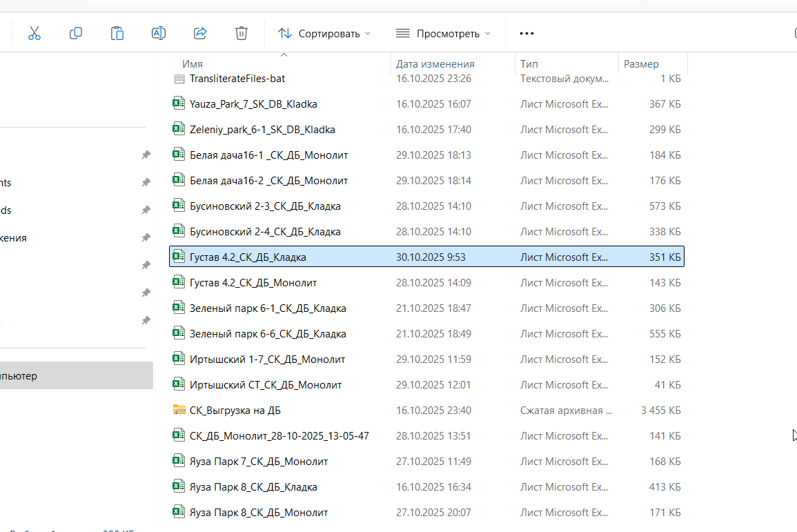Click Excel icon of СК_ДБ_Монолит_28-10-2025 file

179,435
